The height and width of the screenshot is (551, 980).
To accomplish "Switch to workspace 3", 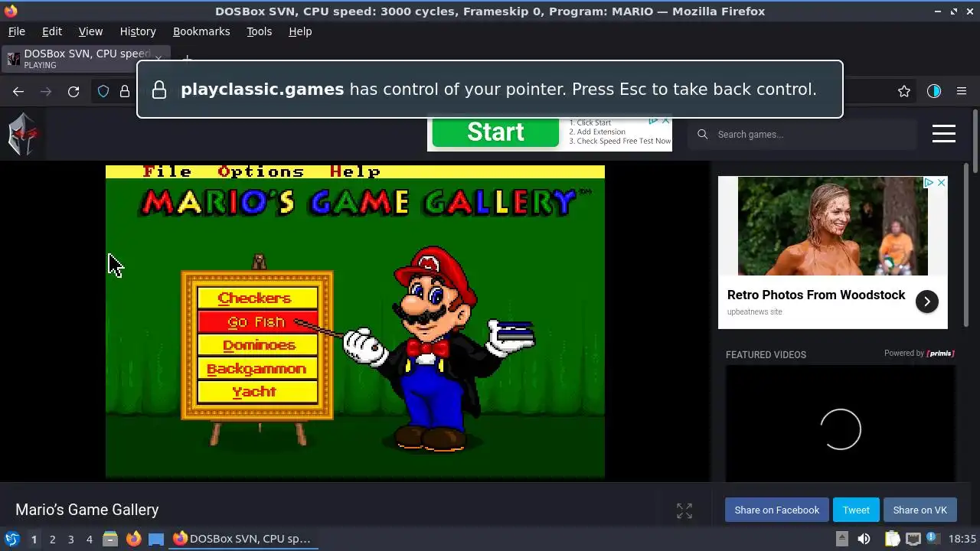I will (x=70, y=539).
